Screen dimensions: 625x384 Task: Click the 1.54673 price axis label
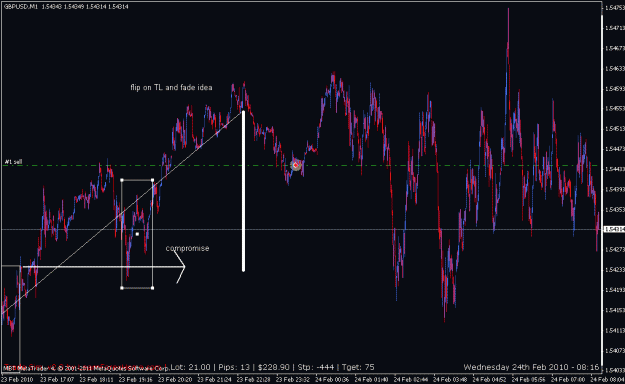pyautogui.click(x=615, y=48)
